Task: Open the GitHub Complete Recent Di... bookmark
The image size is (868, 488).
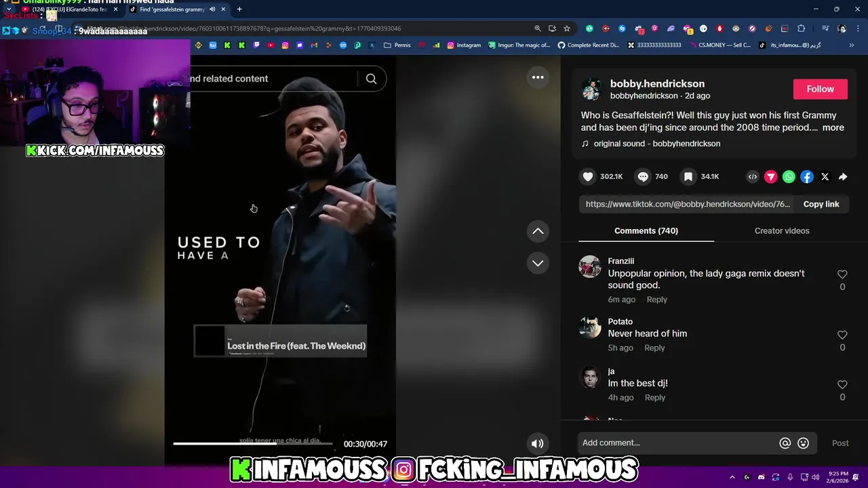Action: coord(589,45)
